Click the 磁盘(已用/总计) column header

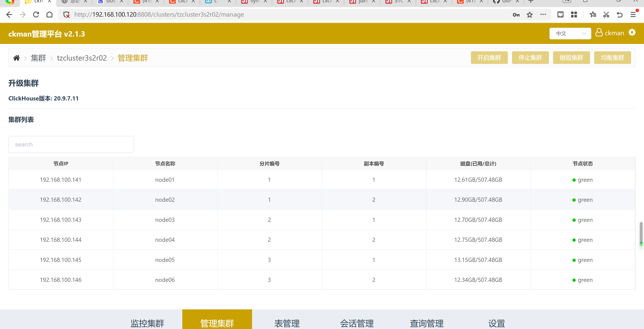(478, 163)
